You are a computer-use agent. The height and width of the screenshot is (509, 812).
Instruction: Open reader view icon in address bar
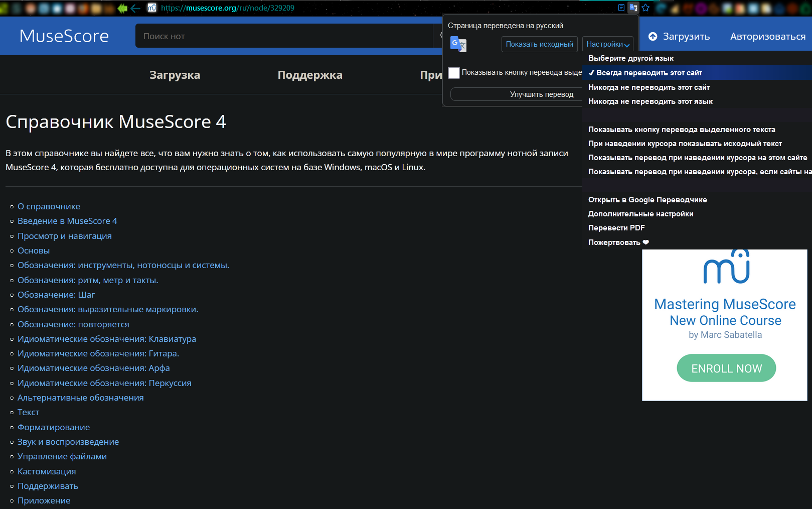click(x=621, y=8)
